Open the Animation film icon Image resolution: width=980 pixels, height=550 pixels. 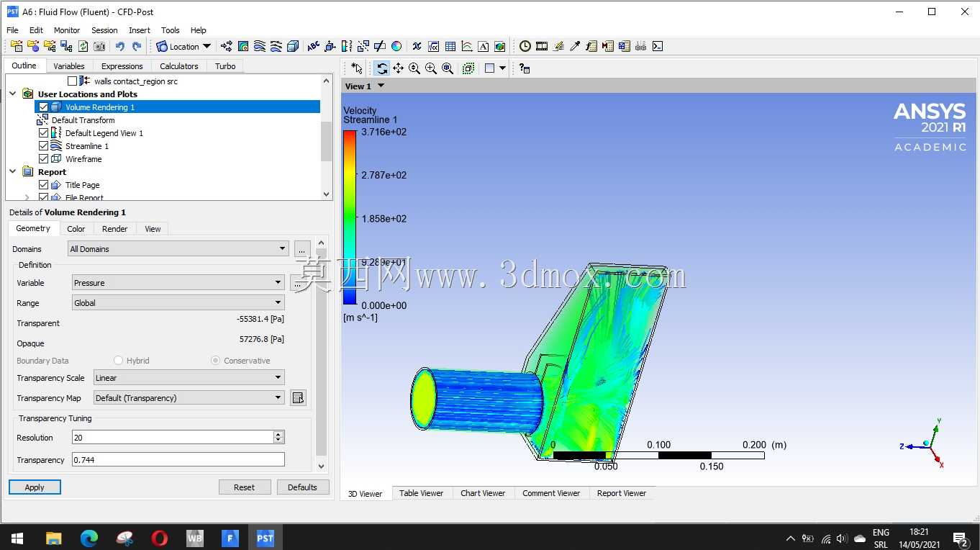tap(542, 46)
